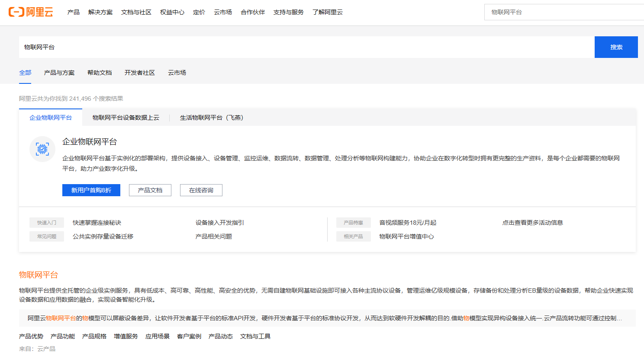The height and width of the screenshot is (357, 644).
Task: Select the 企业物联网平台 card tab
Action: [51, 118]
